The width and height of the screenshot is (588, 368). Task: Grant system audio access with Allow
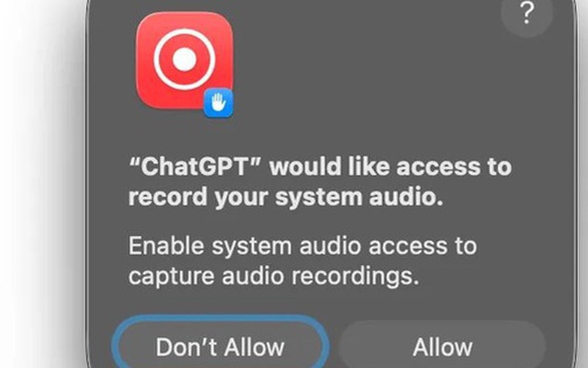tap(442, 347)
